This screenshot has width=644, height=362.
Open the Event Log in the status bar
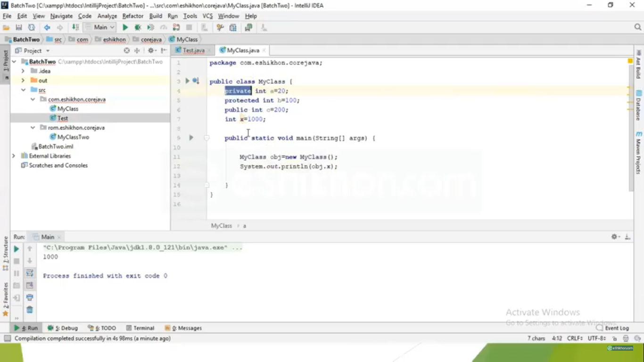[612, 328]
